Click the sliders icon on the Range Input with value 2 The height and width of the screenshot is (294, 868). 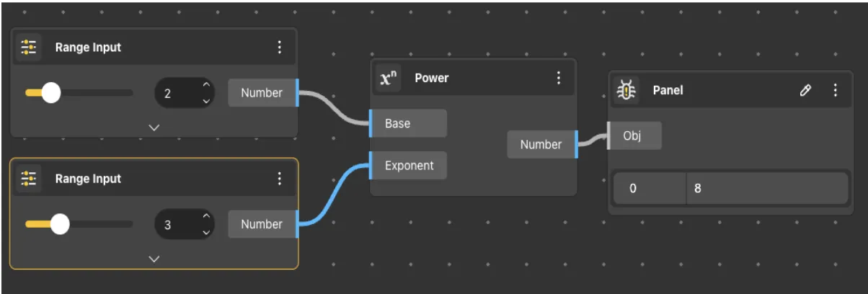(29, 48)
